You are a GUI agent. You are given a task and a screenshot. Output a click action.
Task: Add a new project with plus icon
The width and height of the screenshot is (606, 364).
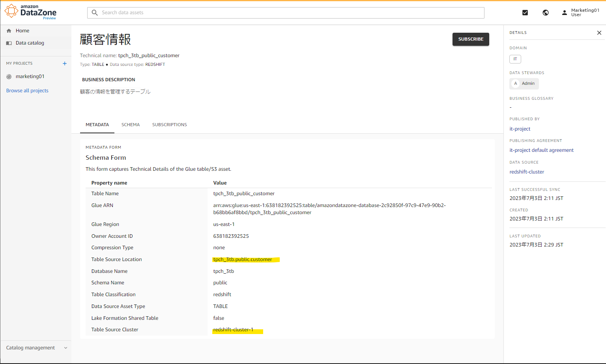[65, 63]
